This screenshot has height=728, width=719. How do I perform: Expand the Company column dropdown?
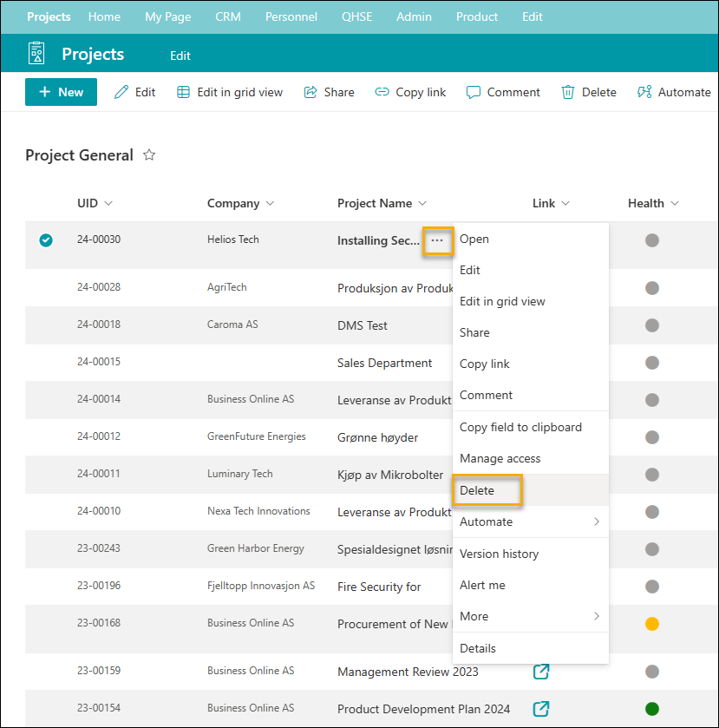click(270, 203)
